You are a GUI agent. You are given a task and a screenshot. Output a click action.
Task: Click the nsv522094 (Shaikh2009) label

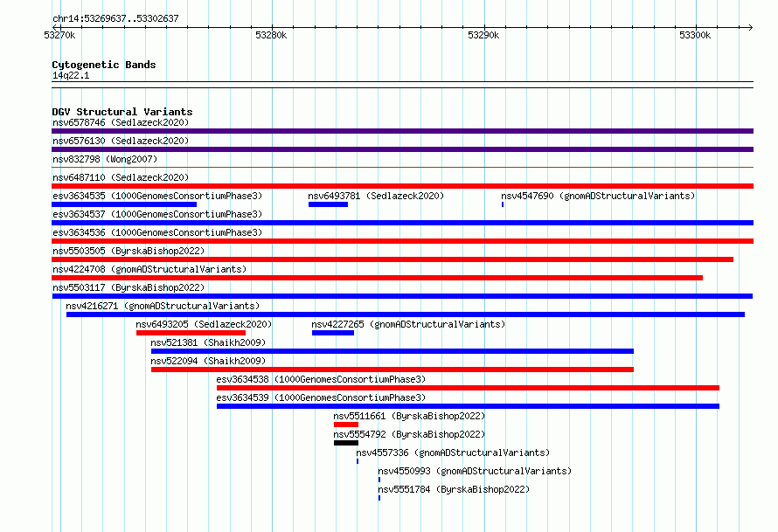tap(208, 361)
